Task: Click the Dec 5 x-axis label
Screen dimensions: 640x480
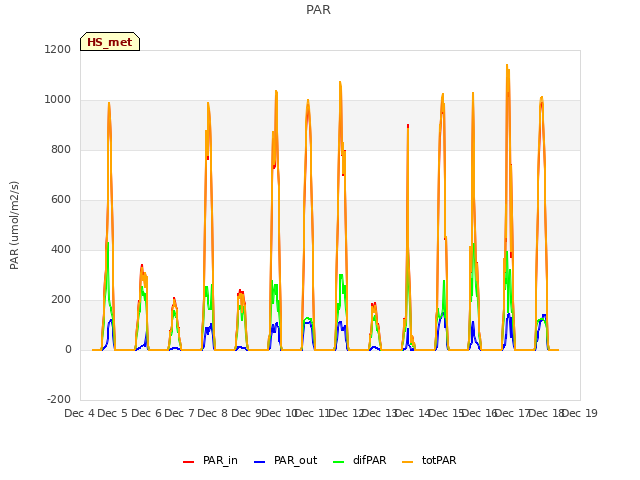Action: pyautogui.click(x=113, y=413)
